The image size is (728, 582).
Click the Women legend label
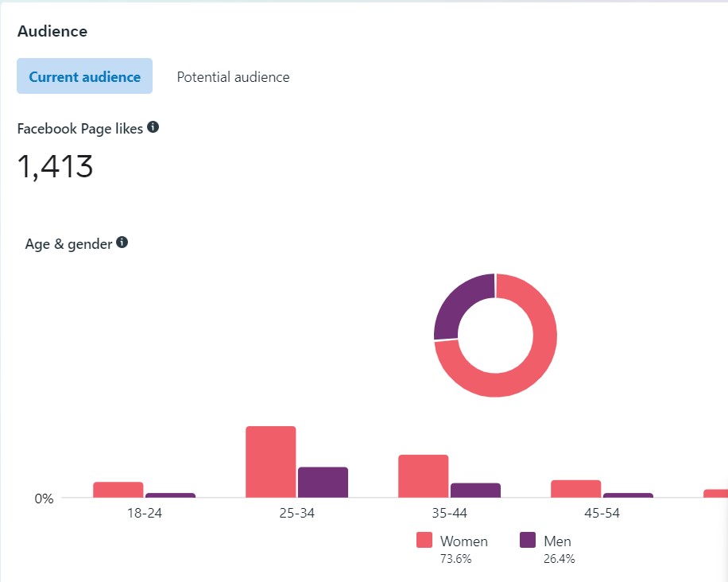click(464, 541)
